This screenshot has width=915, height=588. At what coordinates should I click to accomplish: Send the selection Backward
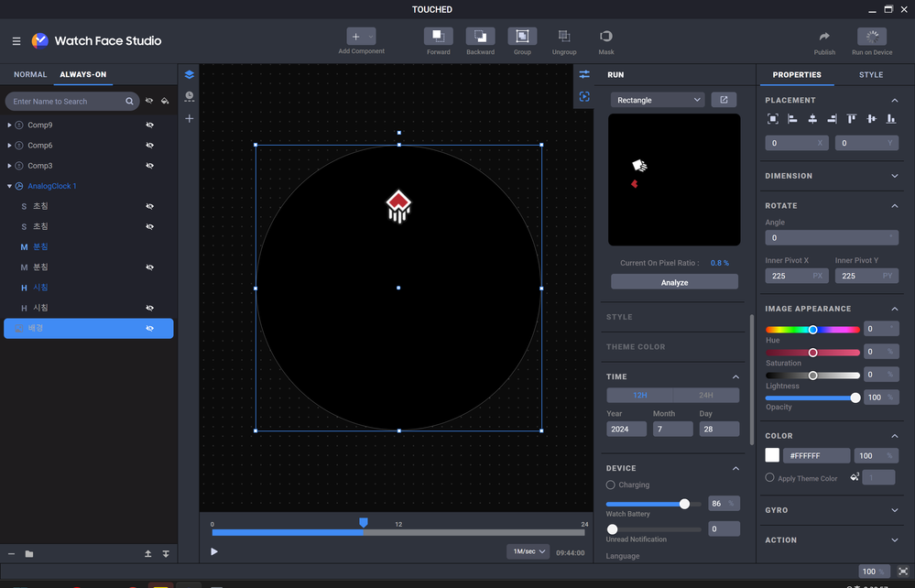[480, 36]
